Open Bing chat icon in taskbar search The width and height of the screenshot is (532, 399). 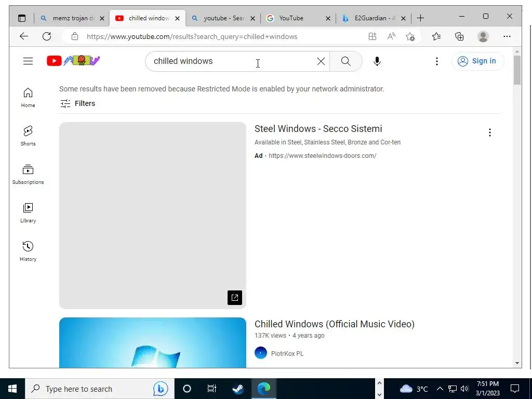pyautogui.click(x=161, y=389)
